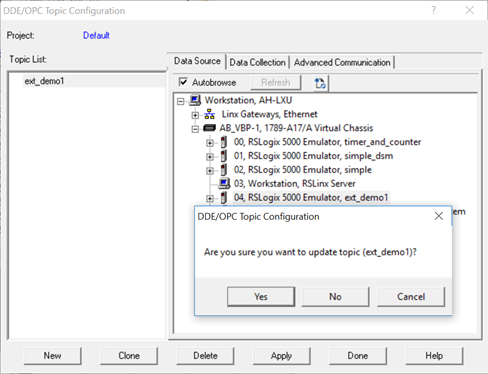Collapse the Workstation AH-LXU tree node
This screenshot has height=374, width=488.
(x=181, y=101)
